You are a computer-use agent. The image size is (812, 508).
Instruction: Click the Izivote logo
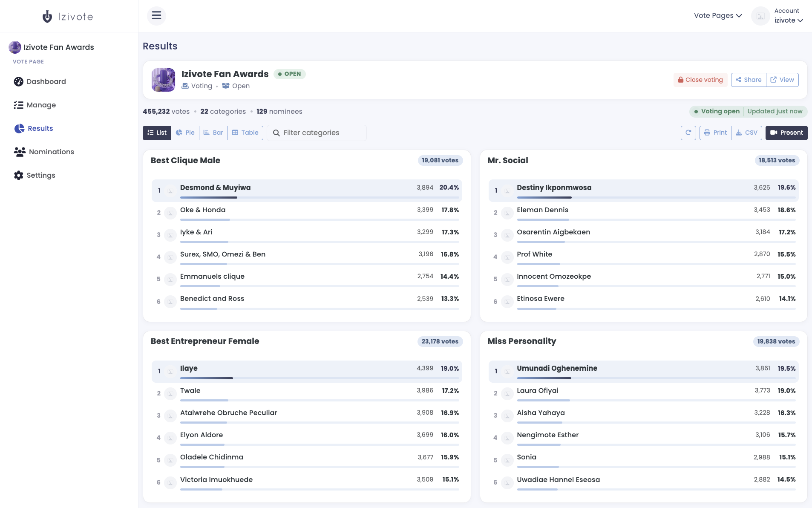[x=68, y=17]
